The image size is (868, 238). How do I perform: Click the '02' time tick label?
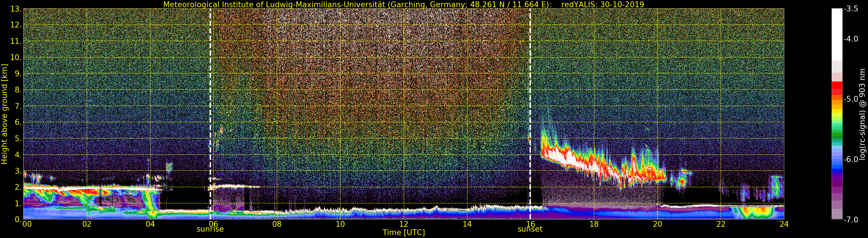(x=87, y=224)
